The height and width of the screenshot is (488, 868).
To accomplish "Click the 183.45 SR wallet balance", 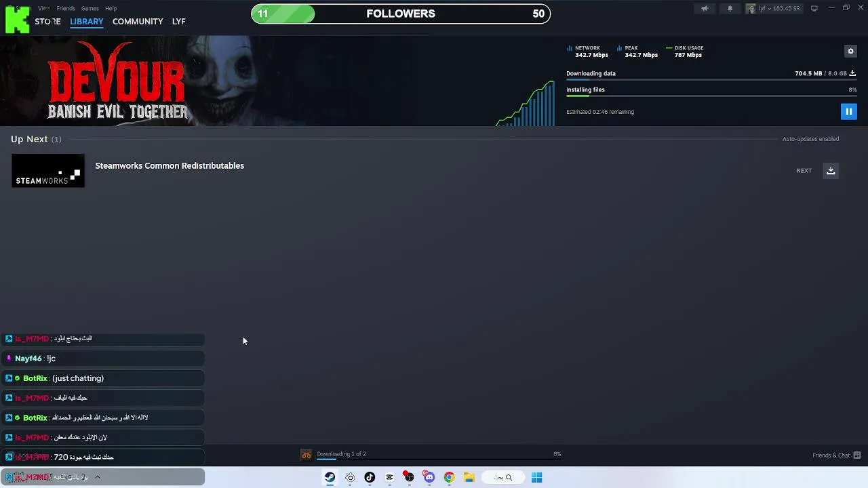I will 787,8.
